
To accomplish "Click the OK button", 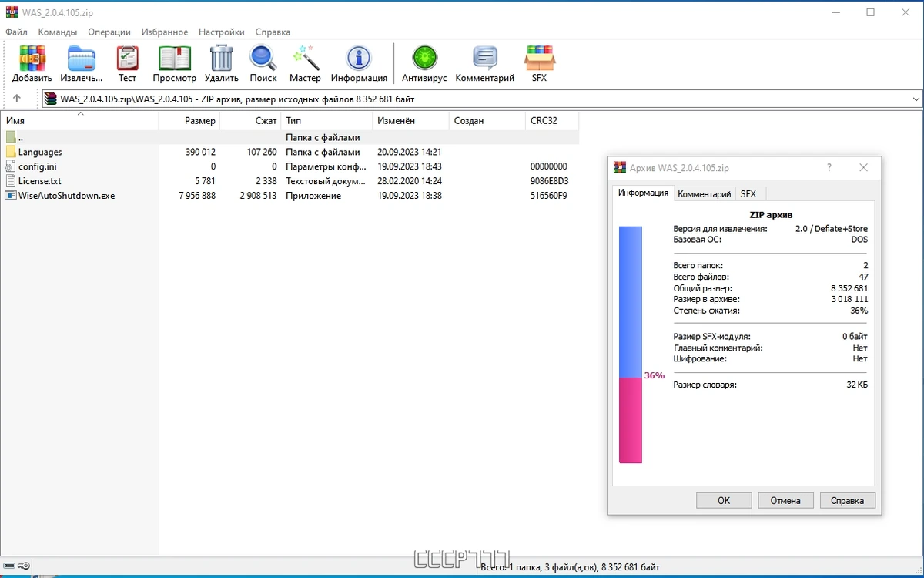I will [x=724, y=500].
